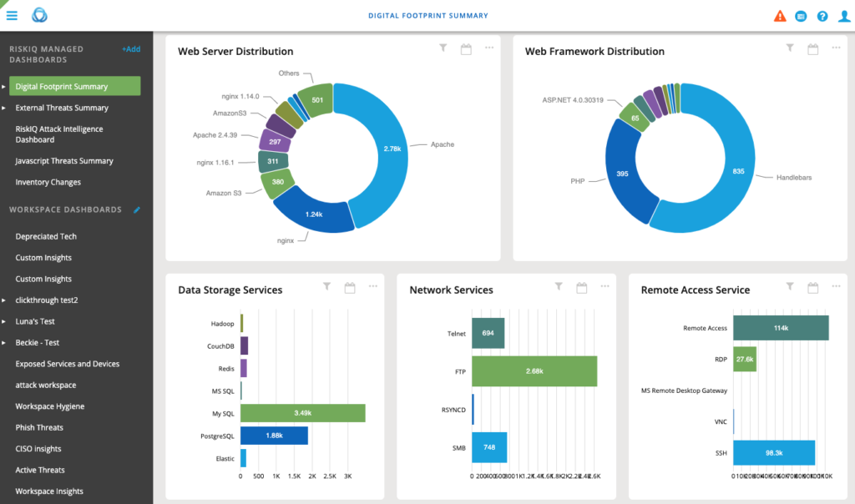The height and width of the screenshot is (504, 855).
Task: Open Phish Threats dashboard
Action: pyautogui.click(x=39, y=428)
